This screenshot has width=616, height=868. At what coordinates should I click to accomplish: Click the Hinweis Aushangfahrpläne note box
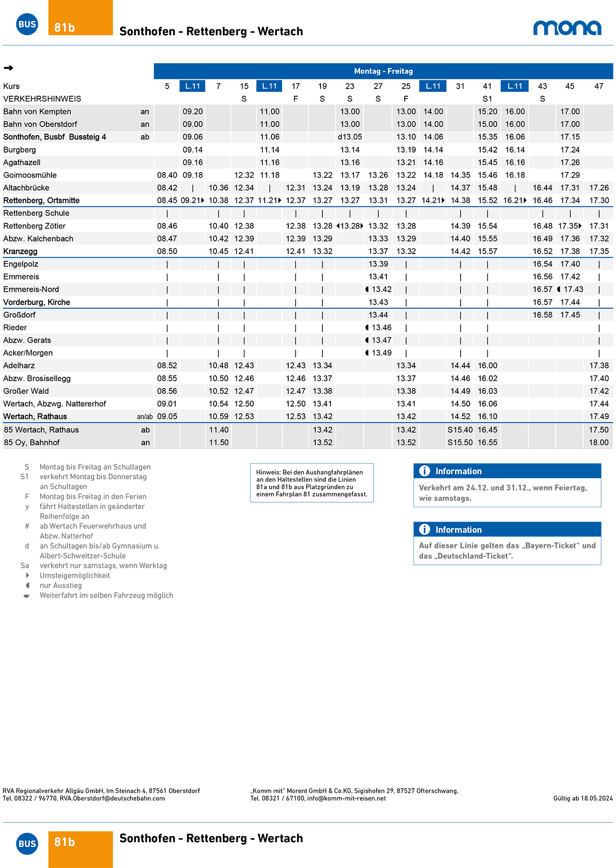click(x=312, y=483)
